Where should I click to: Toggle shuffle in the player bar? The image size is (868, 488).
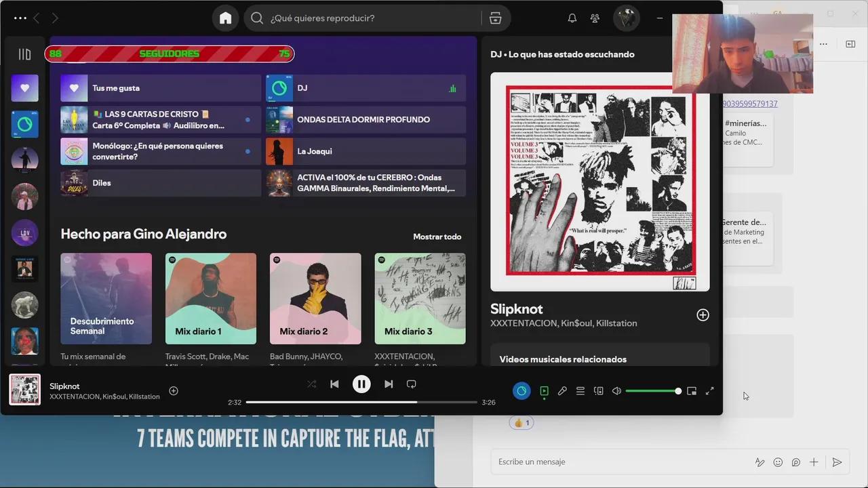tap(311, 384)
